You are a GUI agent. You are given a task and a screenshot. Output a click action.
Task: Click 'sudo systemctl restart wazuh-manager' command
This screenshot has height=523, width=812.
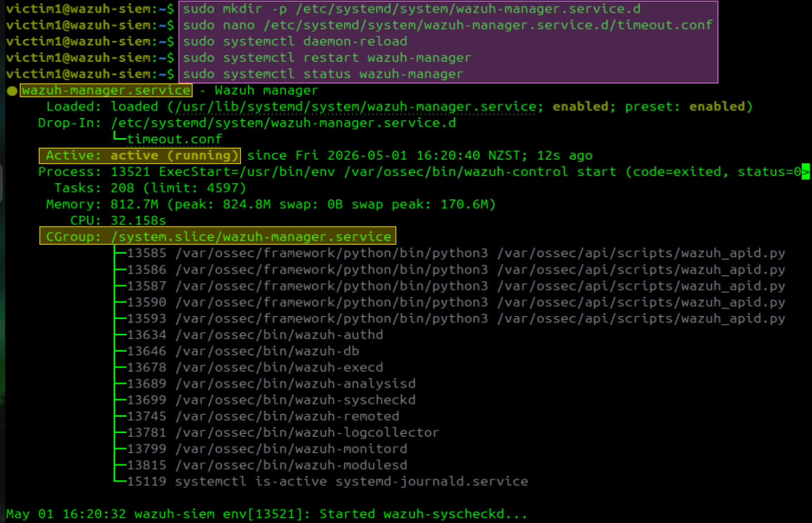pos(327,58)
